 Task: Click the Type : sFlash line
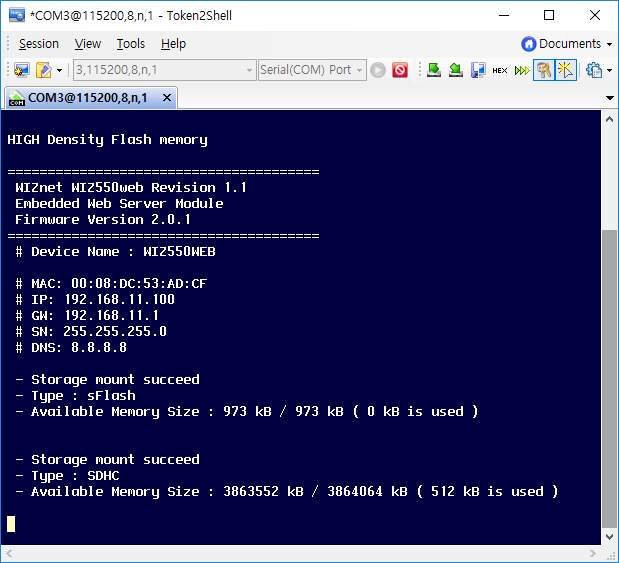(75, 396)
